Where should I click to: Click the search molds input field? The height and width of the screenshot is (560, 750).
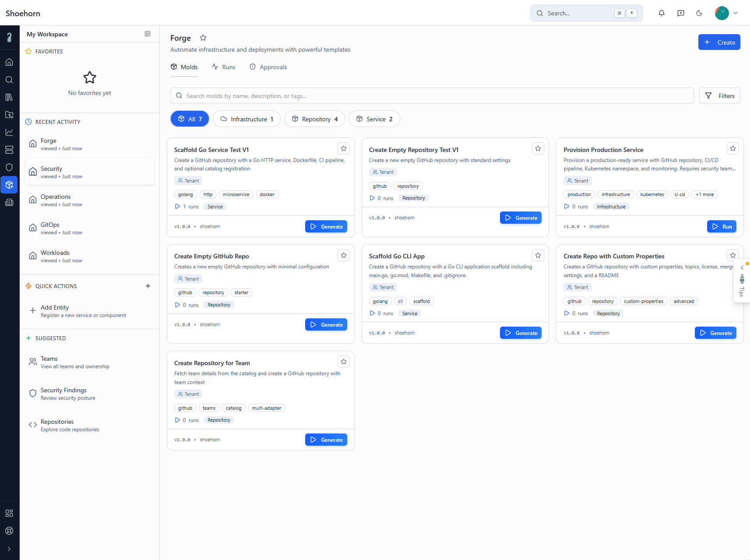[432, 96]
